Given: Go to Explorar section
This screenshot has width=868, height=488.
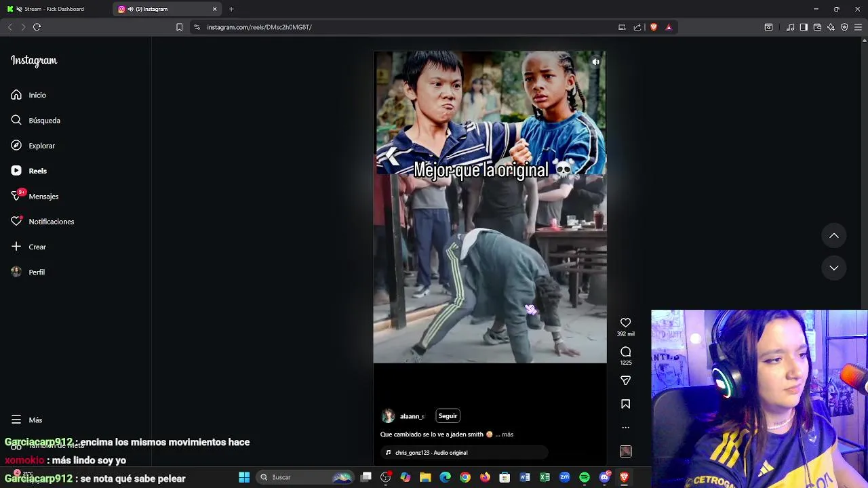Looking at the screenshot, I should (33, 146).
